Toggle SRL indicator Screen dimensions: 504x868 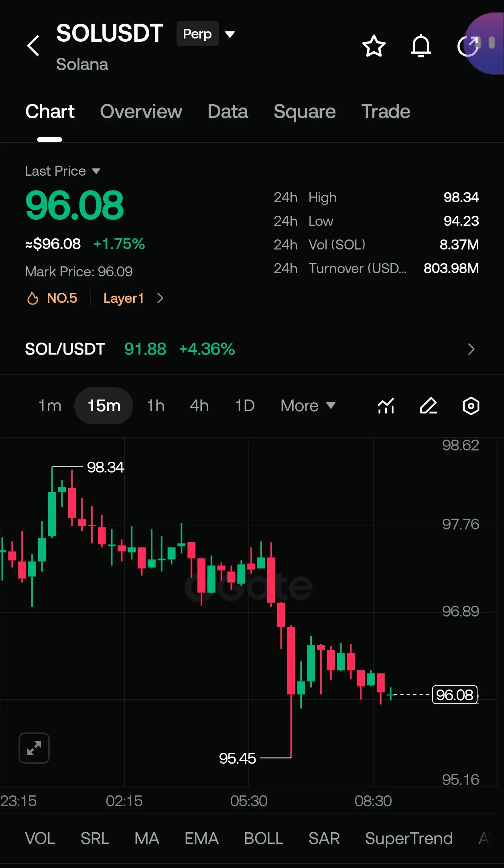point(95,838)
